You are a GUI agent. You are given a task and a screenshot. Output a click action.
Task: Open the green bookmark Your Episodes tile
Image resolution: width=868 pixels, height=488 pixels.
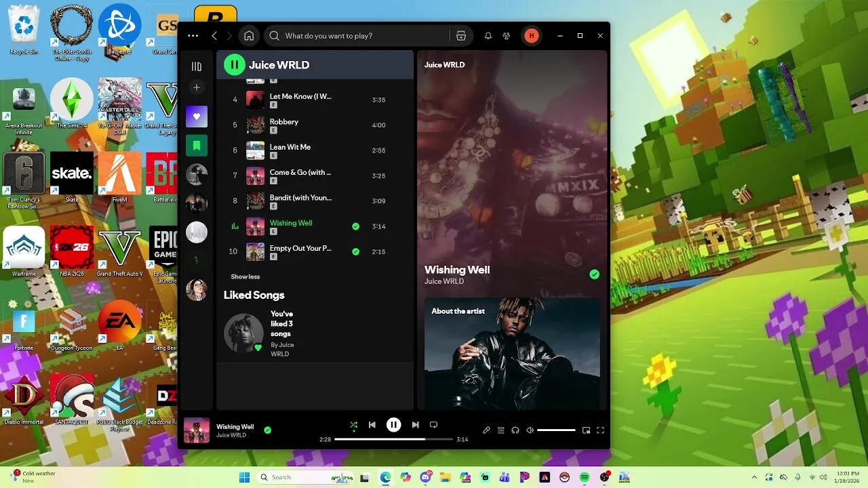(197, 146)
